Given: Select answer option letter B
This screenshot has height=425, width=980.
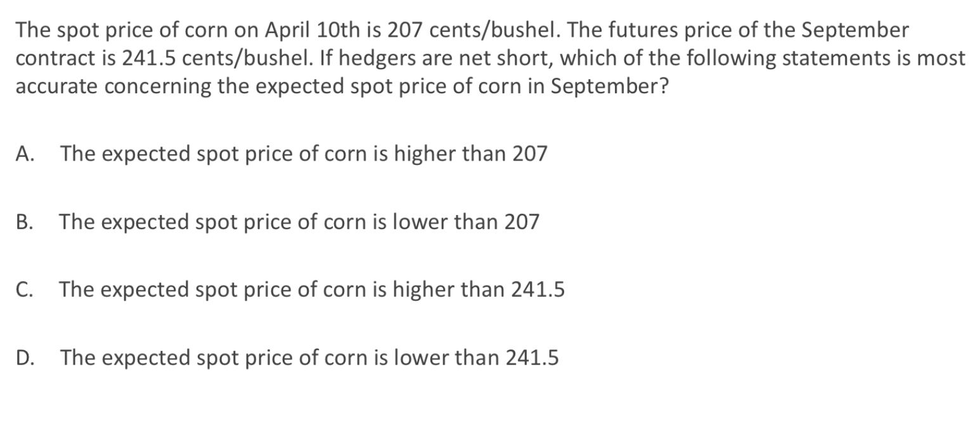Looking at the screenshot, I should click(24, 222).
